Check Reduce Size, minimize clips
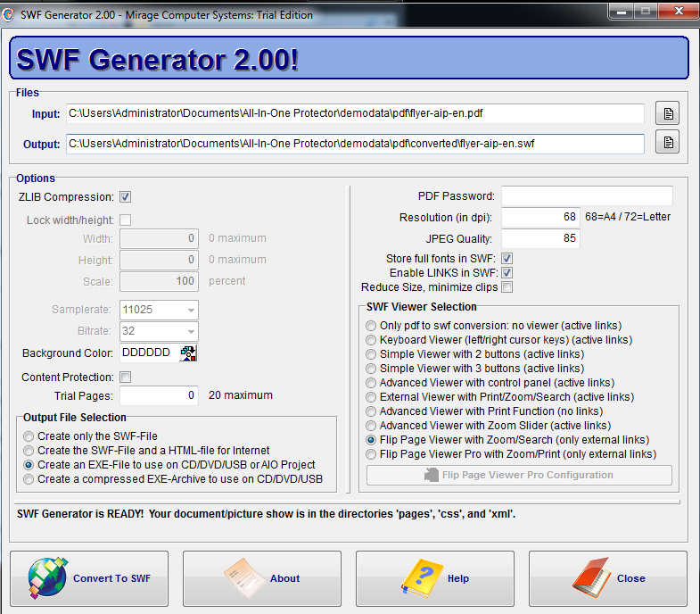Screen dimensions: 700x614 pos(506,287)
